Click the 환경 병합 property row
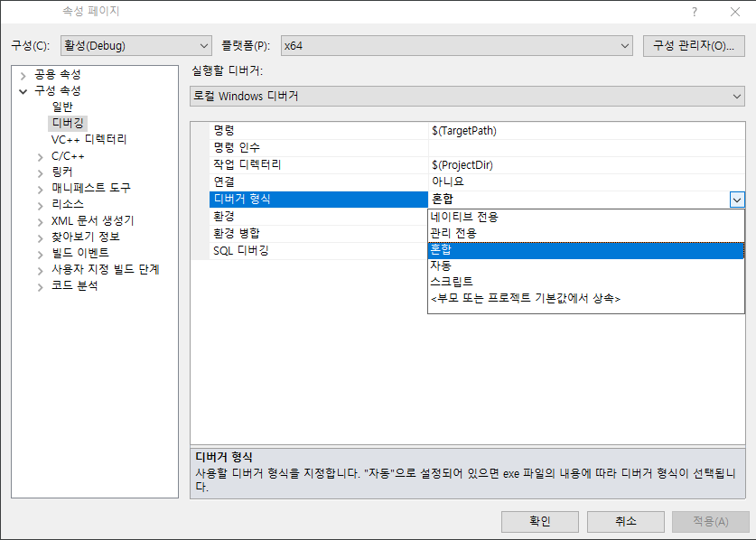The width and height of the screenshot is (756, 540). coord(319,233)
